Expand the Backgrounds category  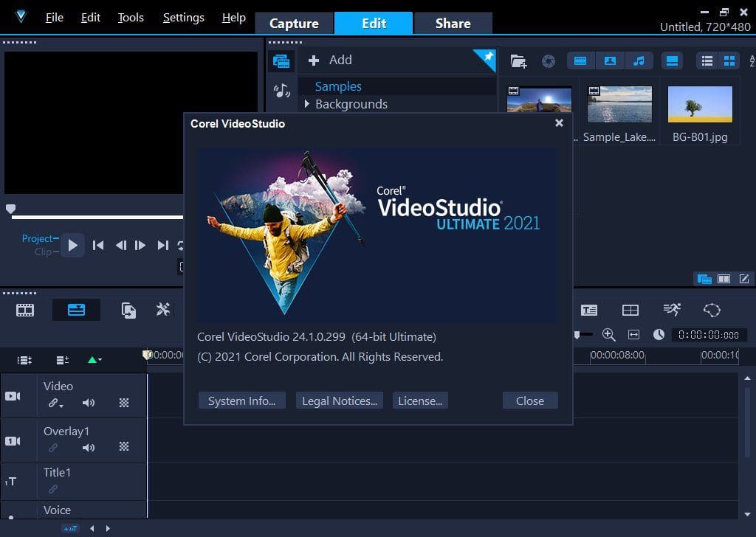click(x=308, y=104)
